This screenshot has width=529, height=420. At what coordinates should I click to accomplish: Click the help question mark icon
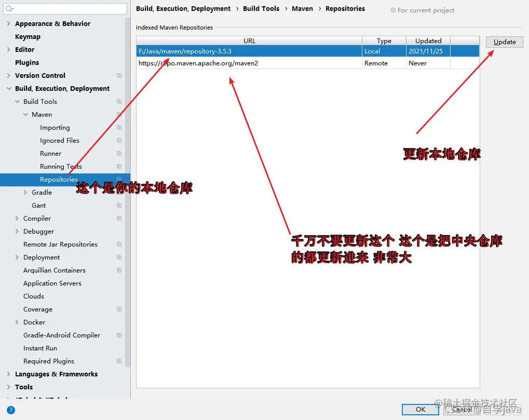point(11,410)
